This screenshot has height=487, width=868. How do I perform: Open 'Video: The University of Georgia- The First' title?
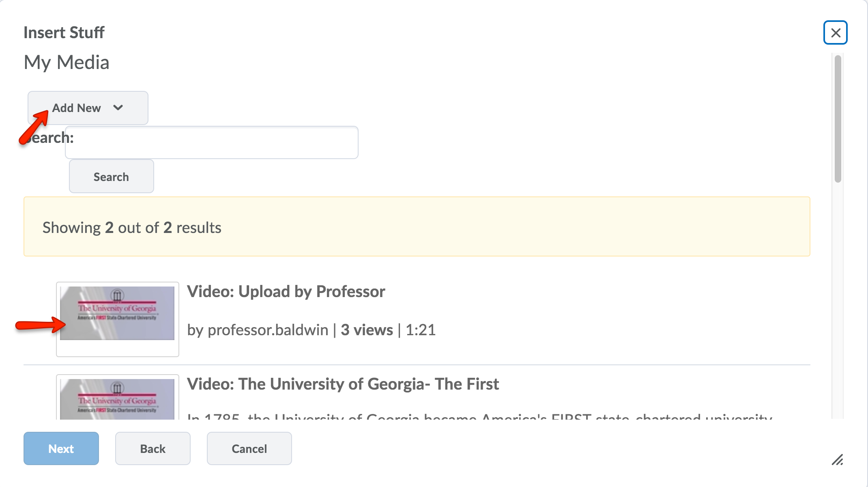tap(343, 384)
